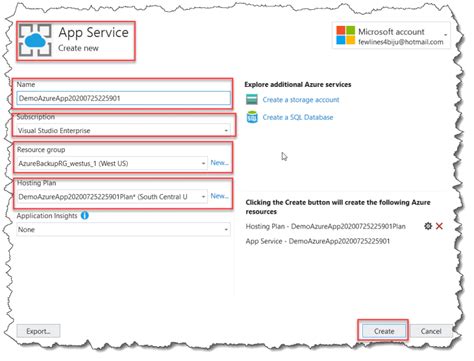Open Application Insights info icon

click(x=85, y=215)
